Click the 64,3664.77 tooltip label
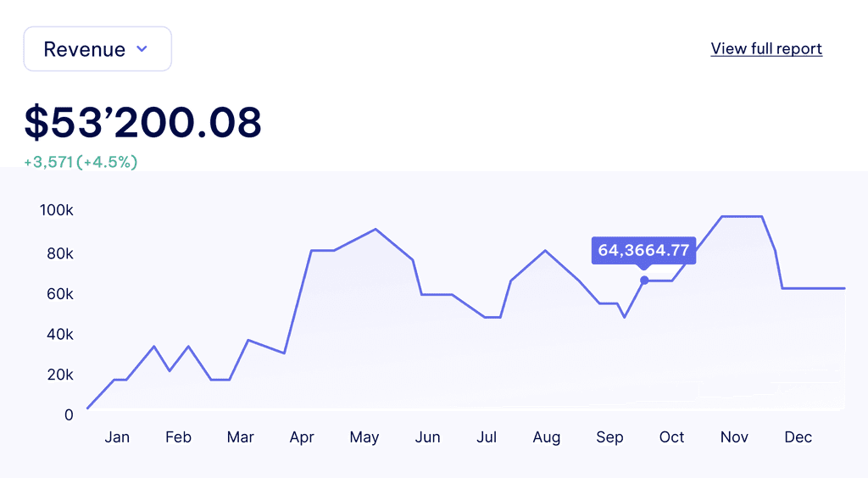The height and width of the screenshot is (478, 868). [643, 250]
